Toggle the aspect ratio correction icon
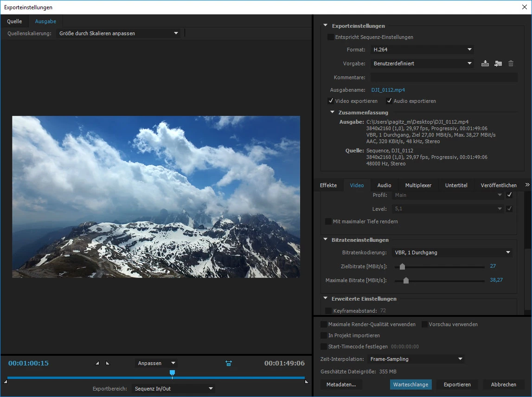This screenshot has width=532, height=397. pos(228,363)
